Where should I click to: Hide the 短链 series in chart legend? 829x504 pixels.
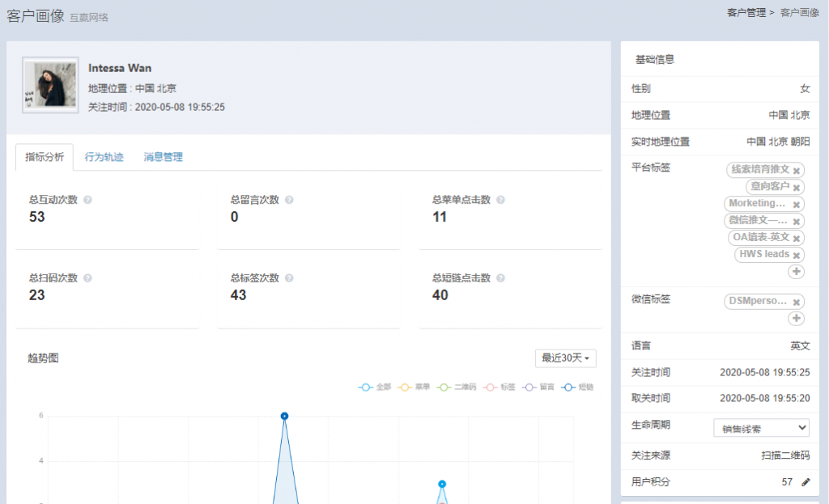[578, 388]
